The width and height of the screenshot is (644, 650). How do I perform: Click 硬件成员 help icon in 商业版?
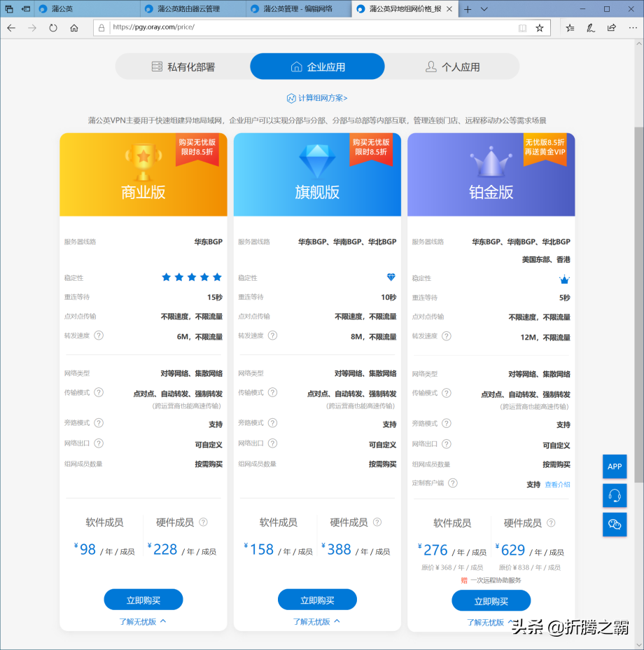[x=203, y=522]
